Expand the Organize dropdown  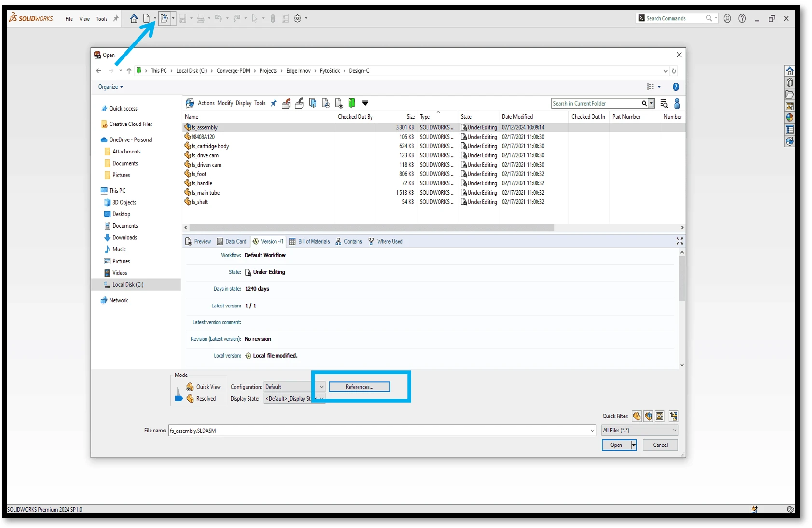[x=110, y=87]
